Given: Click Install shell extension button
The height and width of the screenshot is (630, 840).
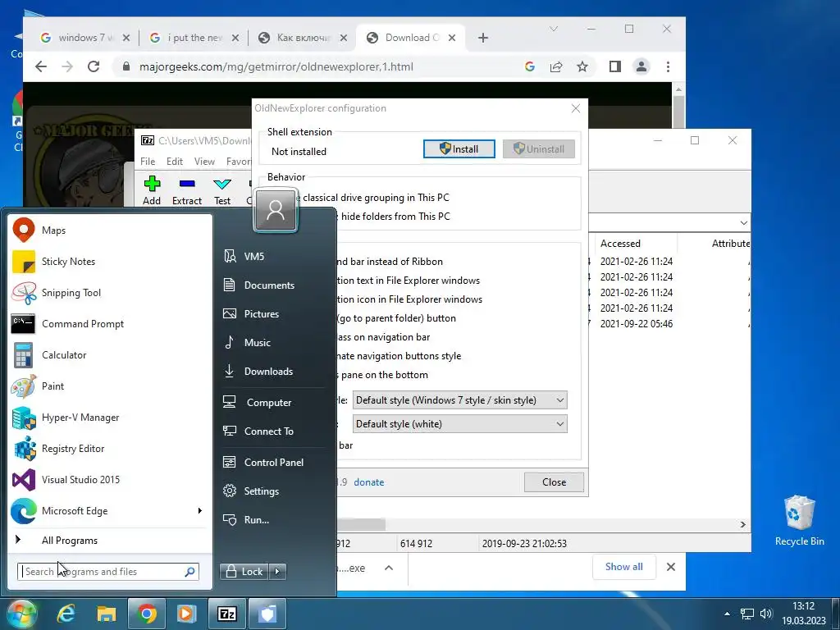Looking at the screenshot, I should [459, 149].
